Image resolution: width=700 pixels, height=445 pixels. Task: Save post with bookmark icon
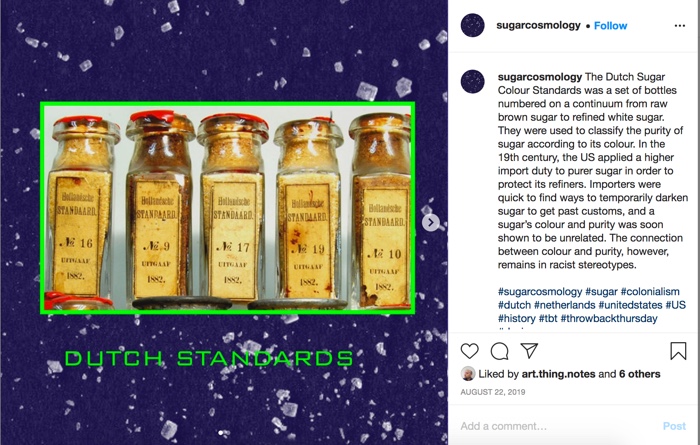[x=678, y=351]
